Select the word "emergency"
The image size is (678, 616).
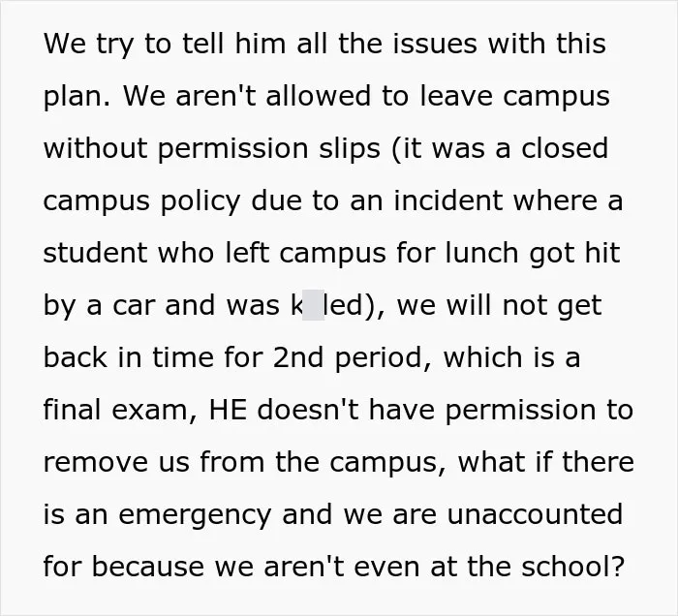pyautogui.click(x=195, y=515)
